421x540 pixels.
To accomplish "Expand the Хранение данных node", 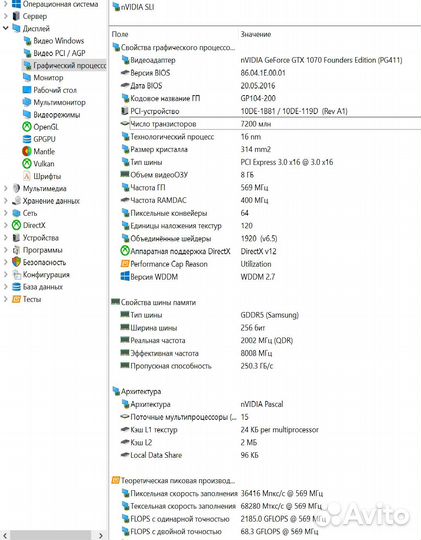I will [x=6, y=201].
